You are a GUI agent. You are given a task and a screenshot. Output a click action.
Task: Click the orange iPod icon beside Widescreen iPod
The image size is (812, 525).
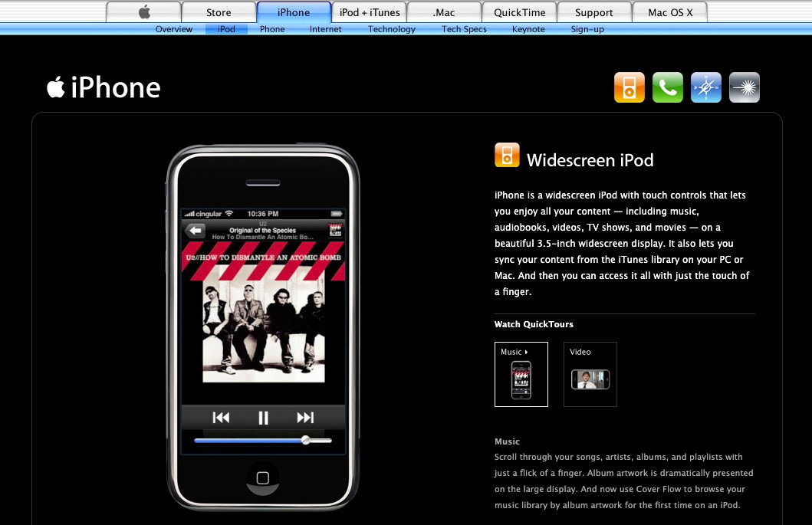coord(507,155)
